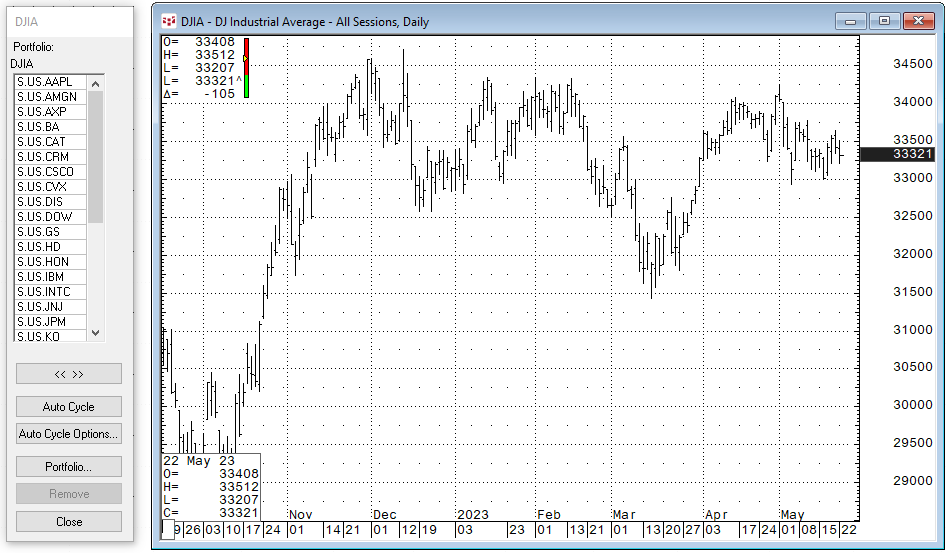The width and height of the screenshot is (948, 553).
Task: Close the DJIA chart window
Action: coord(918,21)
